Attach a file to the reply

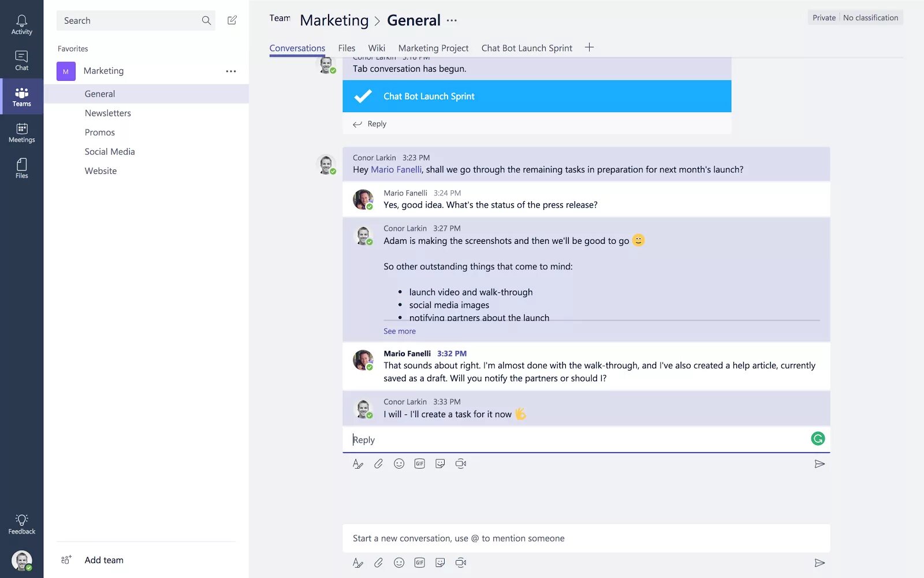(378, 464)
